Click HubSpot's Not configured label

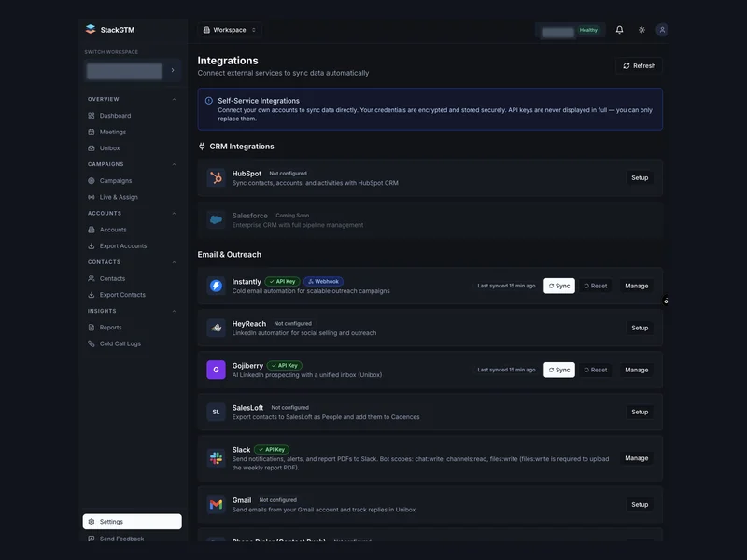click(x=288, y=174)
